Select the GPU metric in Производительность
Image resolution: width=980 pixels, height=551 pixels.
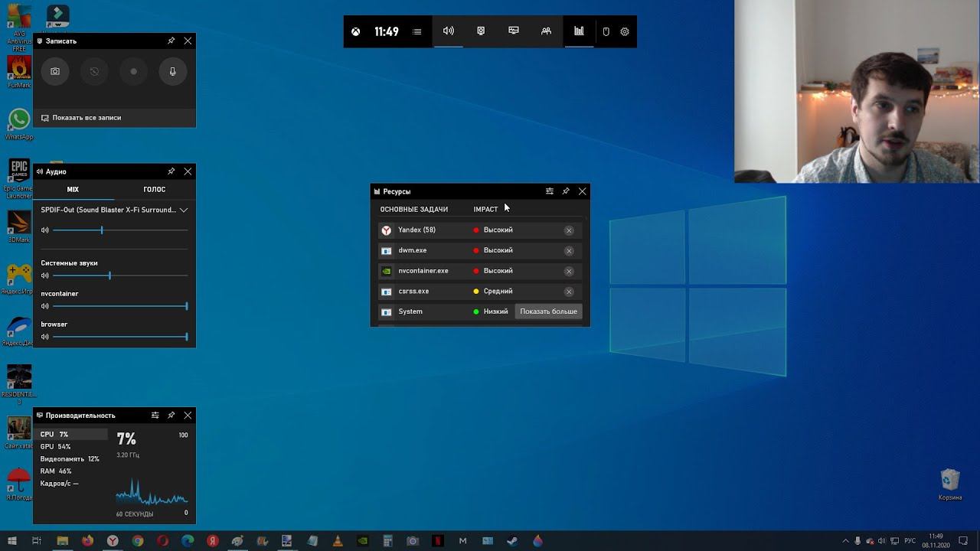coord(55,446)
